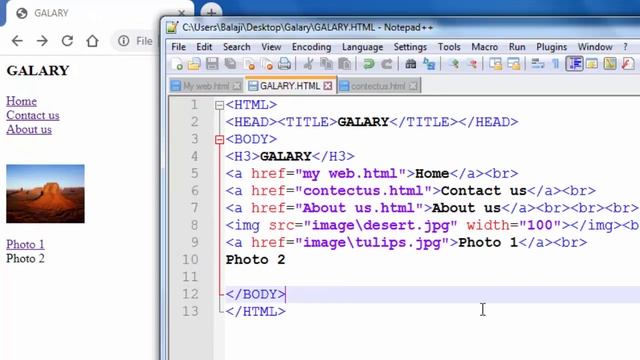Close the GALARY.HTML tab
Image resolution: width=640 pixels, height=360 pixels.
pyautogui.click(x=328, y=86)
